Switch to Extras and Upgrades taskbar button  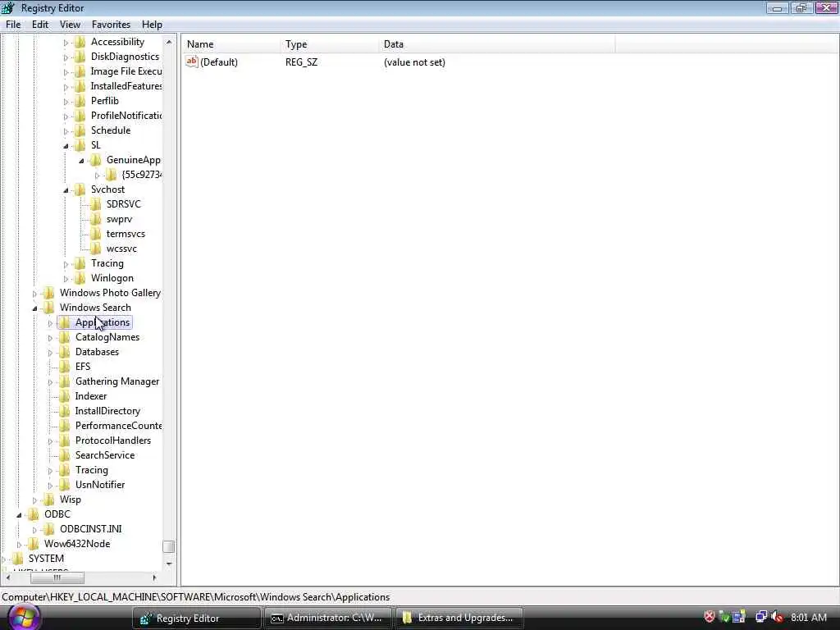459,619
